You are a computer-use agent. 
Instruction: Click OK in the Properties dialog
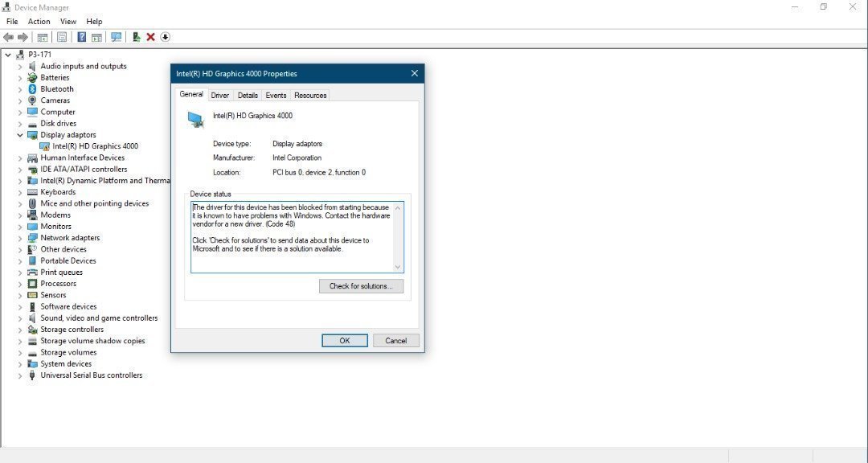click(x=344, y=341)
